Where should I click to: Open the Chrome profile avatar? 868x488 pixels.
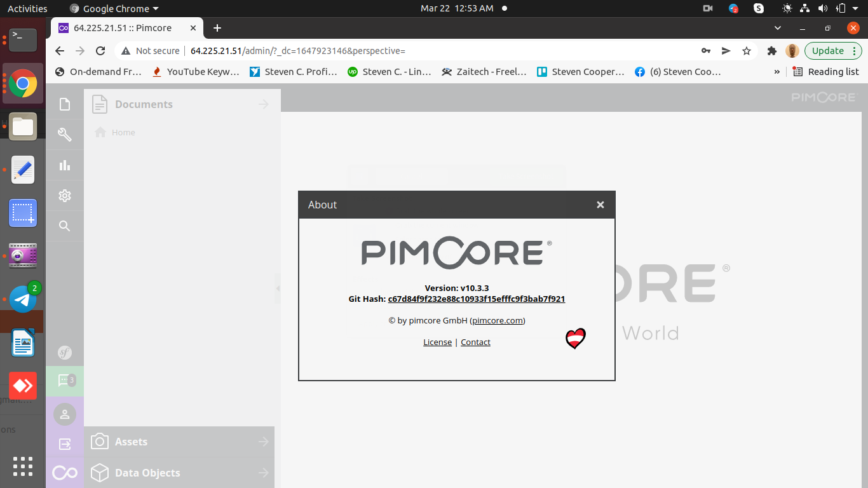(x=792, y=51)
